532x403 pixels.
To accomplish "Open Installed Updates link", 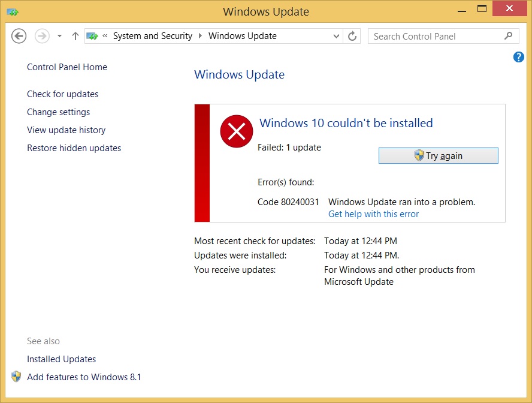I will tap(62, 359).
